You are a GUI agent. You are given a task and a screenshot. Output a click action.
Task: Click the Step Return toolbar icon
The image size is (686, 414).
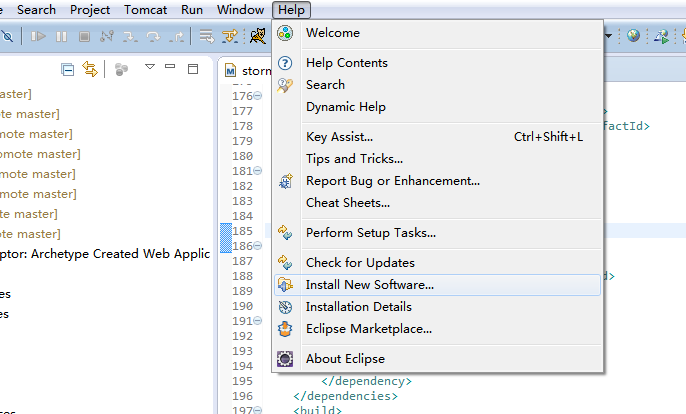tap(177, 37)
